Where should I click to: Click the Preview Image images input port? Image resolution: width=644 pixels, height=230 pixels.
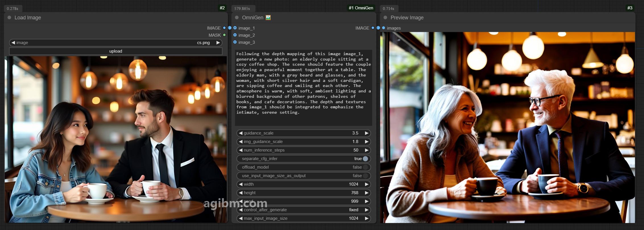click(x=384, y=28)
